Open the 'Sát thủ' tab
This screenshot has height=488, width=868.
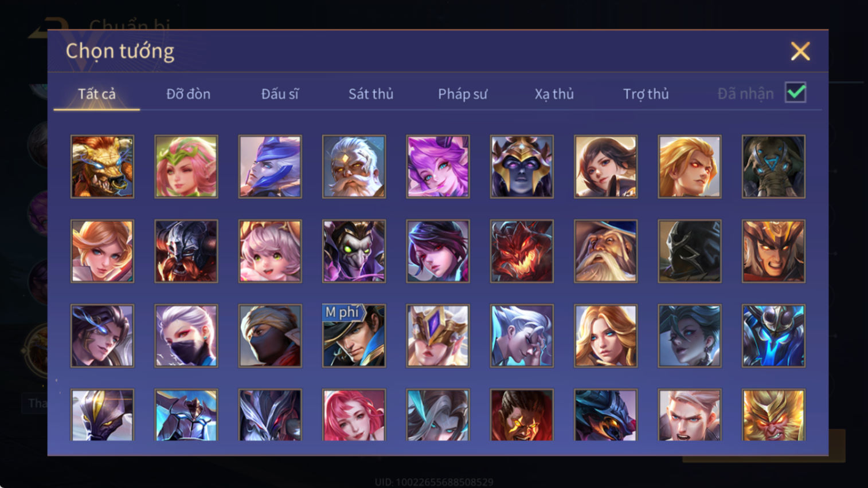tap(371, 94)
